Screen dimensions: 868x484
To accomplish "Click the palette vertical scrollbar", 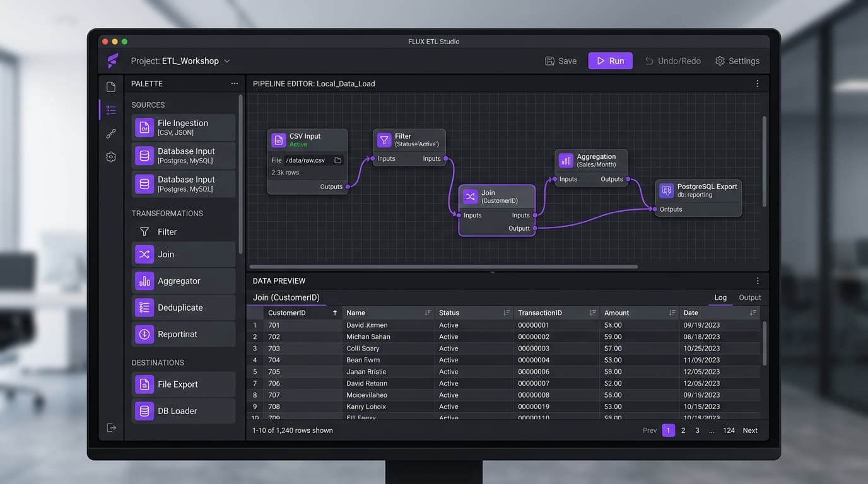I will (240, 174).
